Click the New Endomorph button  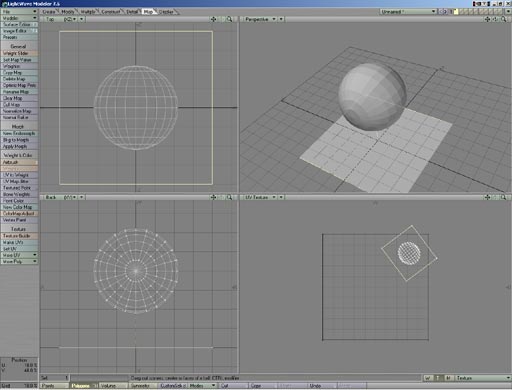(19, 133)
